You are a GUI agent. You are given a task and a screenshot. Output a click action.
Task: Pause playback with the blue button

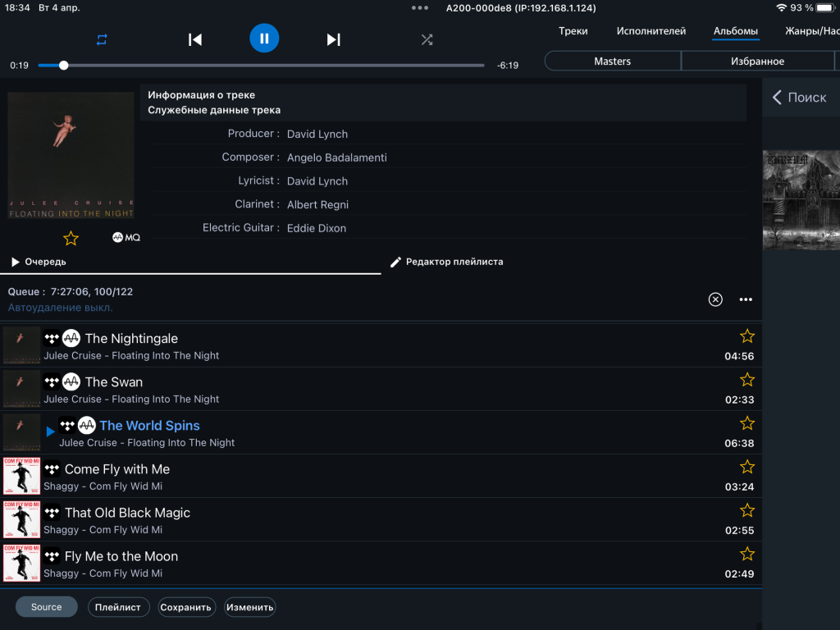coord(264,39)
